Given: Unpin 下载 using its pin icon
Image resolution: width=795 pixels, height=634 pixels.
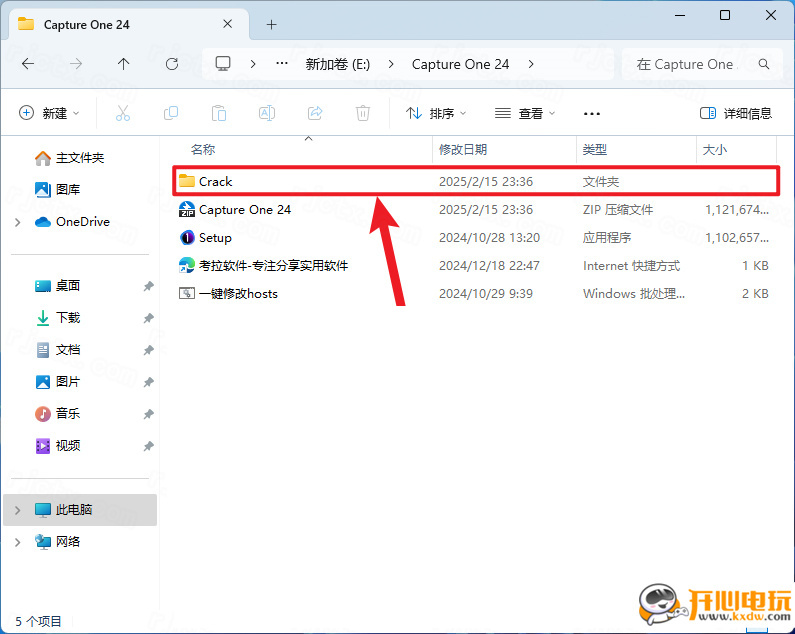Looking at the screenshot, I should point(148,318).
